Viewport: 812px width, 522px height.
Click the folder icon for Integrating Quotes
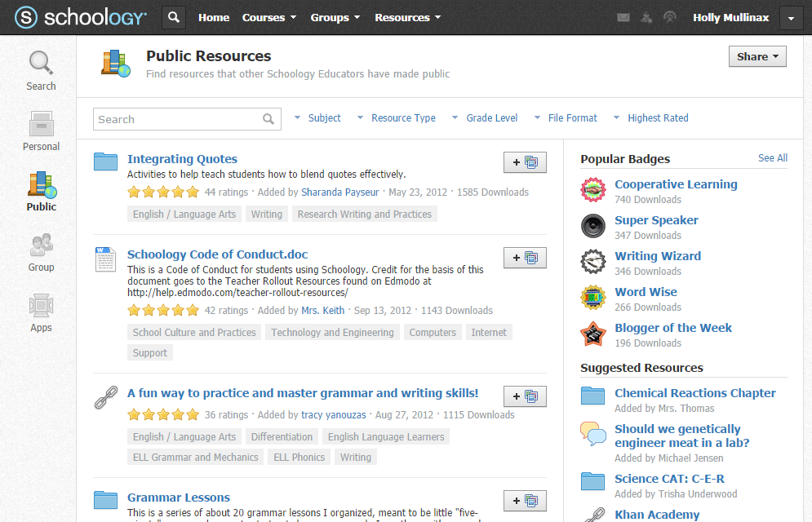(x=105, y=161)
